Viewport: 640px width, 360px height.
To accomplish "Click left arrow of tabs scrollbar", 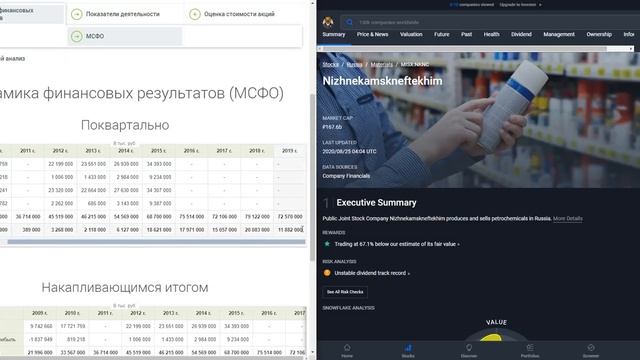I will click(320, 49).
